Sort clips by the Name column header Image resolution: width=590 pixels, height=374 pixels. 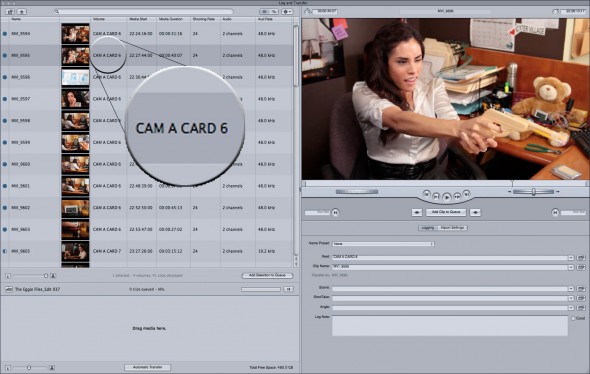[x=35, y=19]
